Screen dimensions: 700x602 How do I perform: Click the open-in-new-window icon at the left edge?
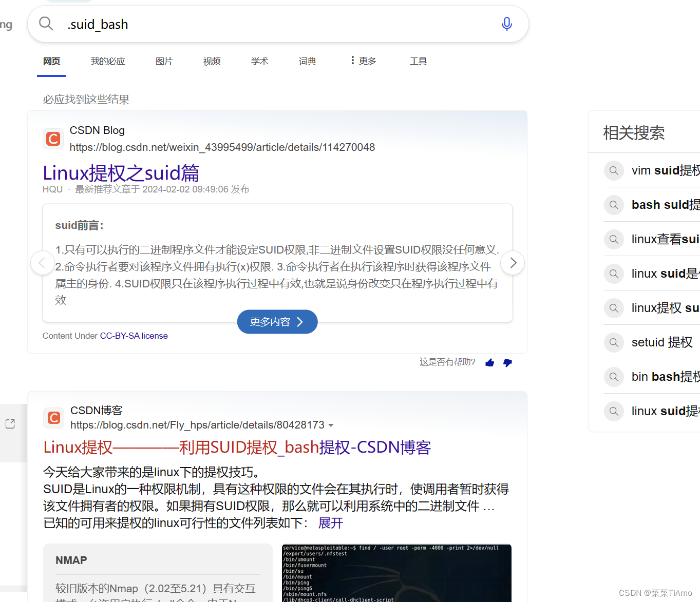pos(10,424)
